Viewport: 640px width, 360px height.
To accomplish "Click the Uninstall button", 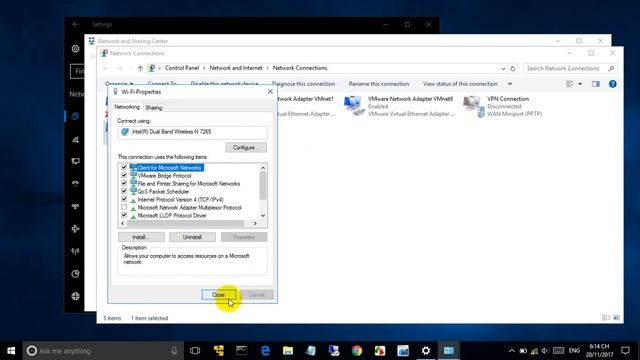I will [192, 237].
